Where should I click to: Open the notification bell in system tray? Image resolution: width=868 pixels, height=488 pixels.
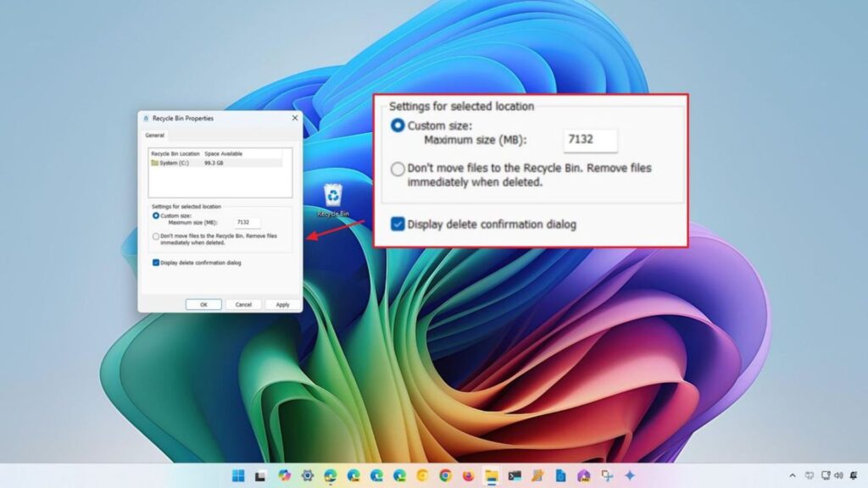(x=853, y=475)
